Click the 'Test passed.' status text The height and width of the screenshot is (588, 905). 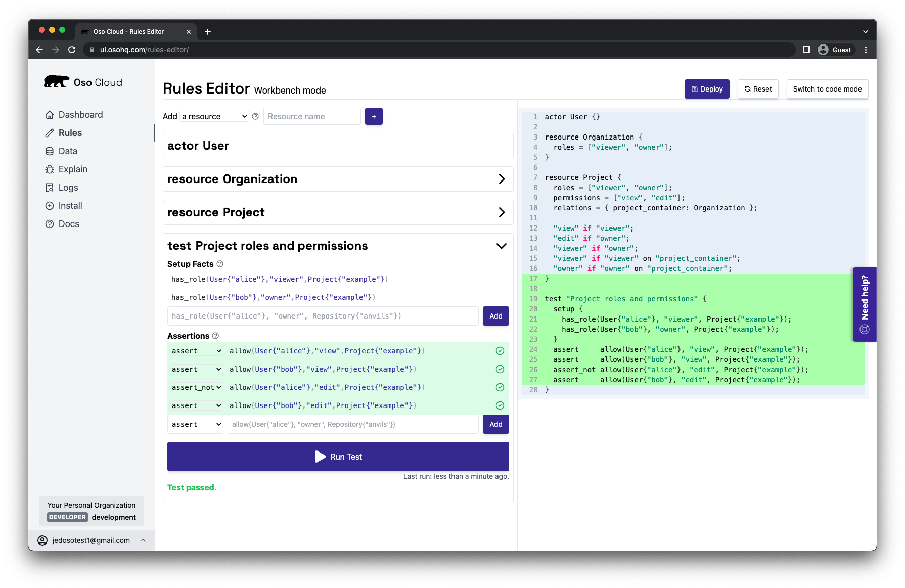[192, 487]
